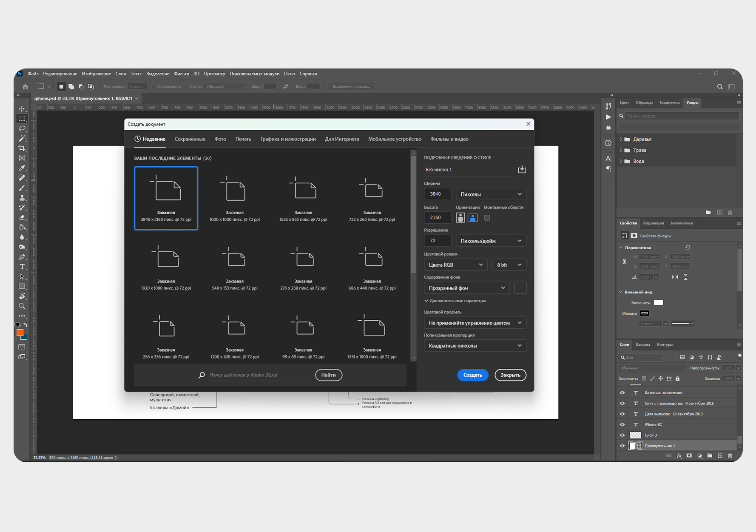The width and height of the screenshot is (756, 532).
Task: Save document preset icon next to name
Action: click(522, 169)
